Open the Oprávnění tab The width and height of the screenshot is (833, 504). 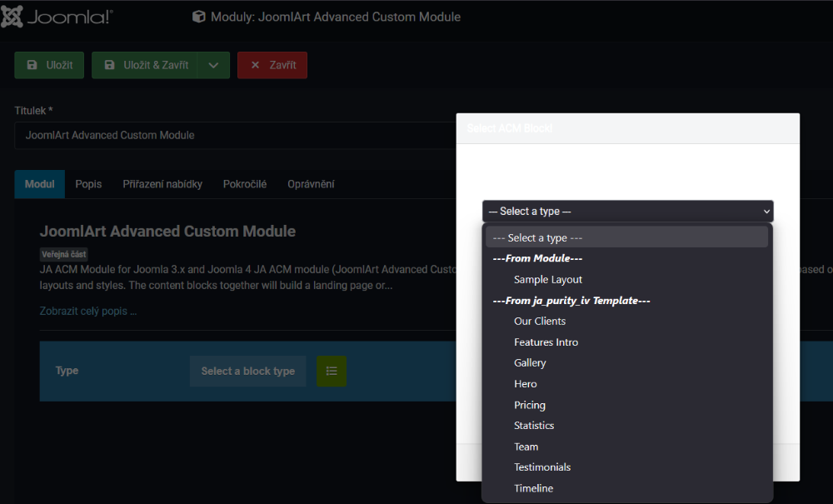311,184
